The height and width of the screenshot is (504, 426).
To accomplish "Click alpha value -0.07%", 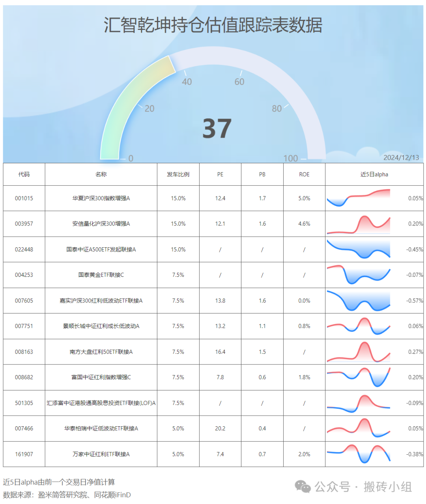I will (415, 275).
